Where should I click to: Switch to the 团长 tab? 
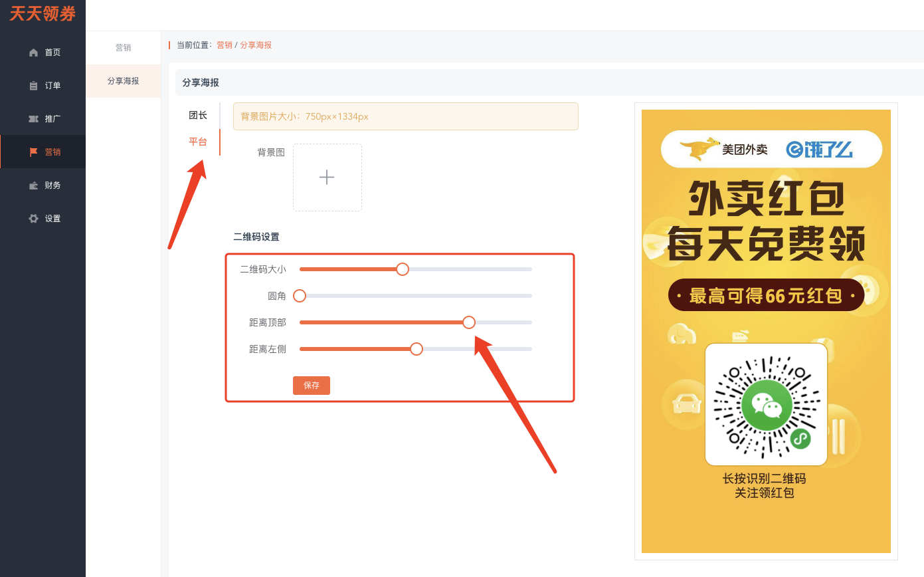pos(198,115)
